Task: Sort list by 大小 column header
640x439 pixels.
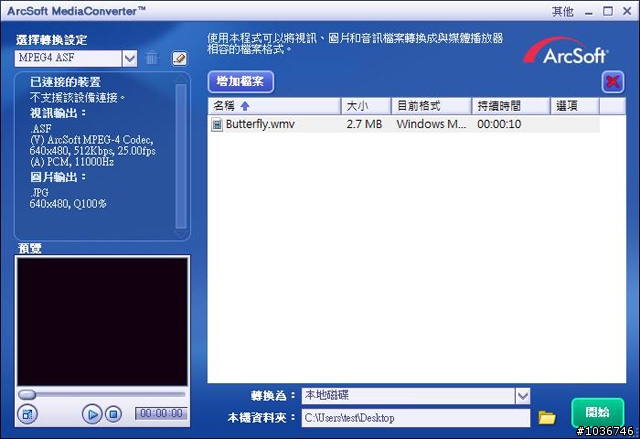Action: [x=366, y=106]
